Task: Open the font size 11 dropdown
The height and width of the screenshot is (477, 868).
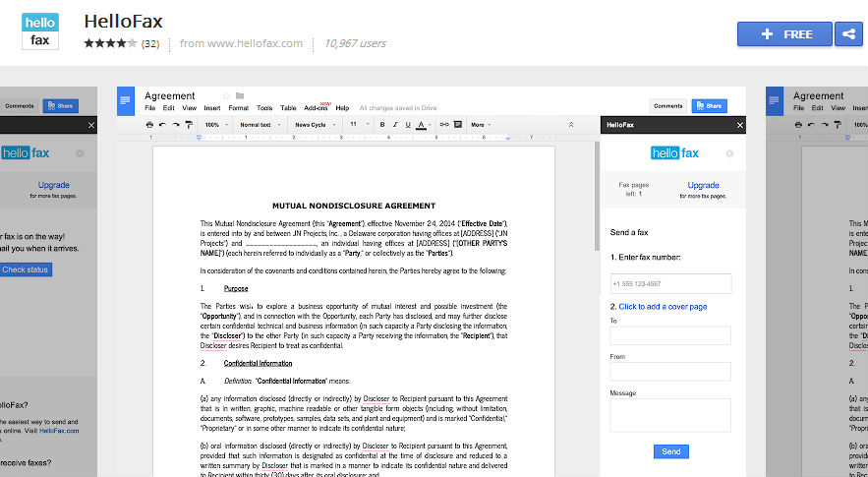Action: pyautogui.click(x=359, y=124)
